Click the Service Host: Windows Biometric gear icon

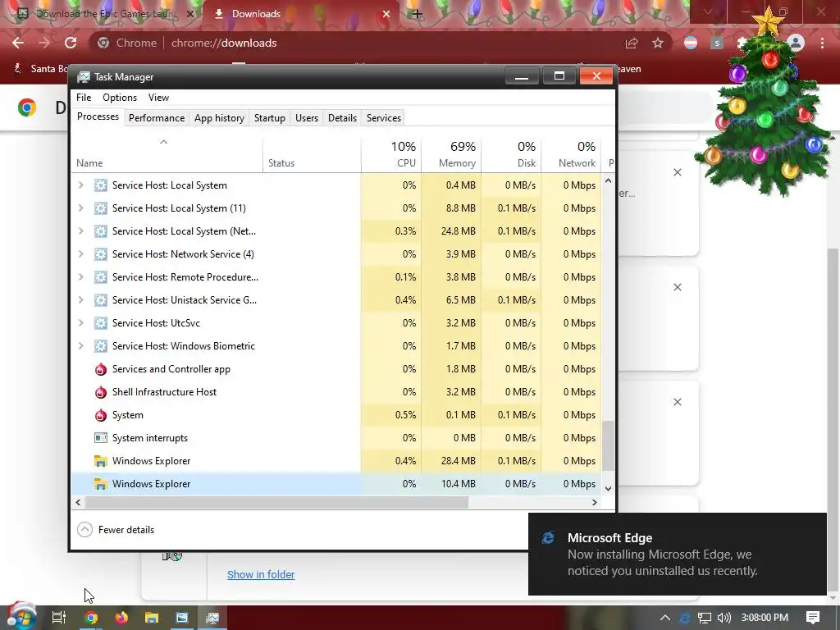pyautogui.click(x=101, y=346)
